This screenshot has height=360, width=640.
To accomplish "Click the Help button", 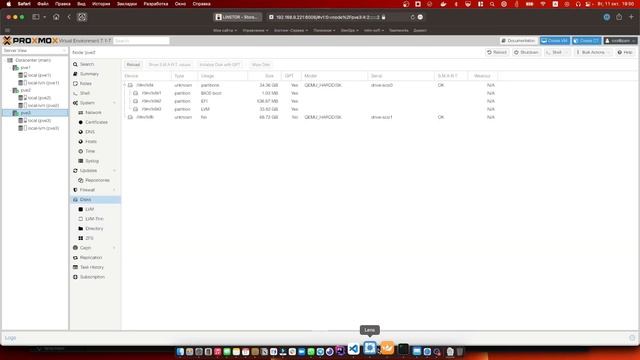I will point(625,53).
